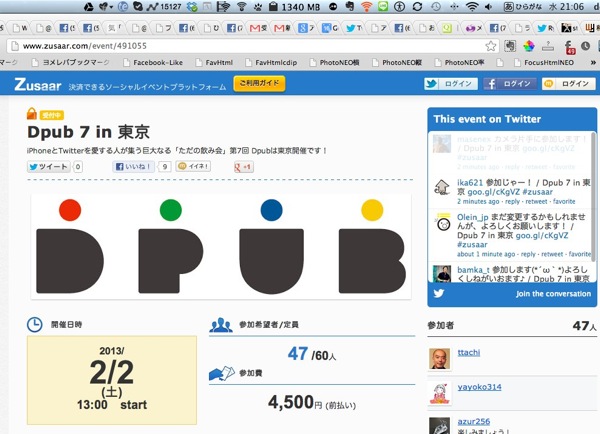Open the paw print menu bar icon
The height and width of the screenshot is (434, 600).
coord(258,7)
